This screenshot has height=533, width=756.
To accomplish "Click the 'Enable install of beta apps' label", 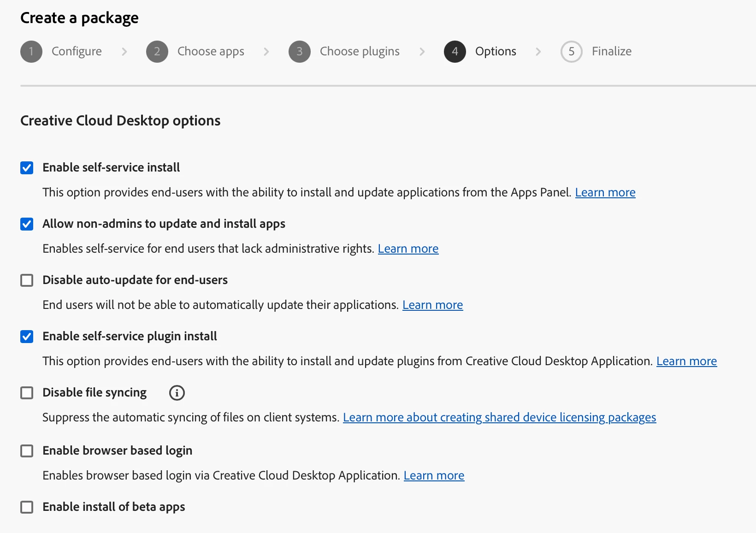I will pyautogui.click(x=113, y=507).
